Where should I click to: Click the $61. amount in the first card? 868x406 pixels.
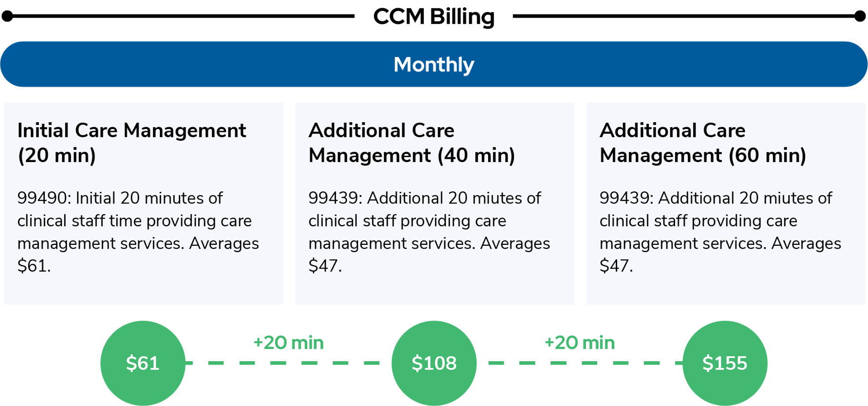click(x=34, y=266)
